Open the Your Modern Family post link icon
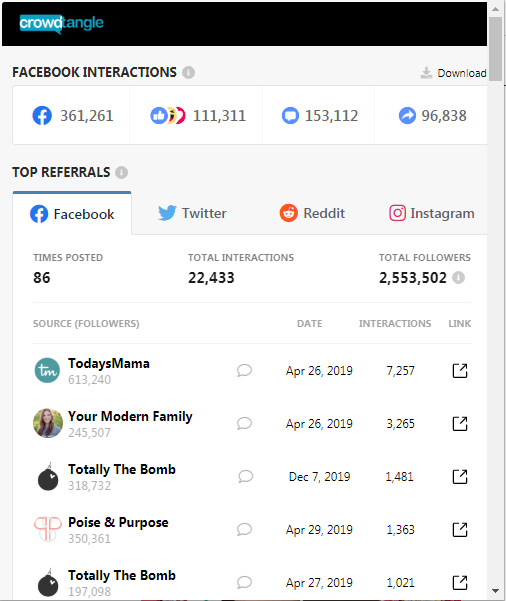Viewport: 506px width, 601px height. coord(460,424)
